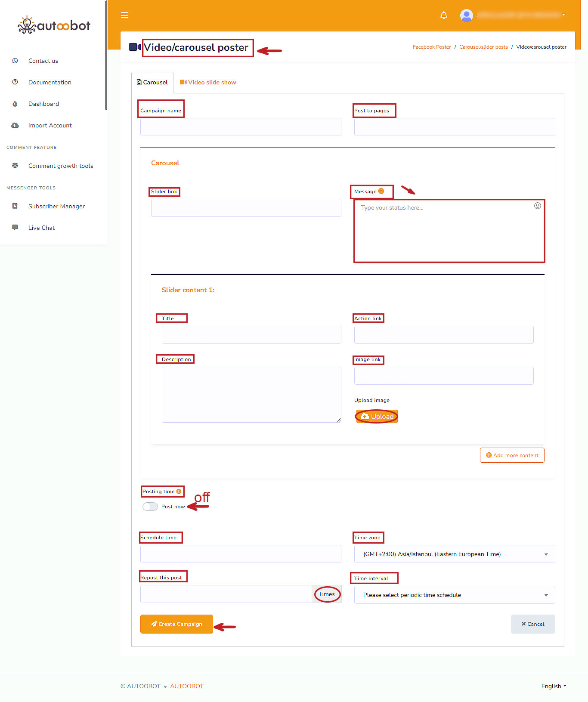Click the Live Chat sidebar icon
Viewport: 588px width, 702px height.
click(15, 227)
